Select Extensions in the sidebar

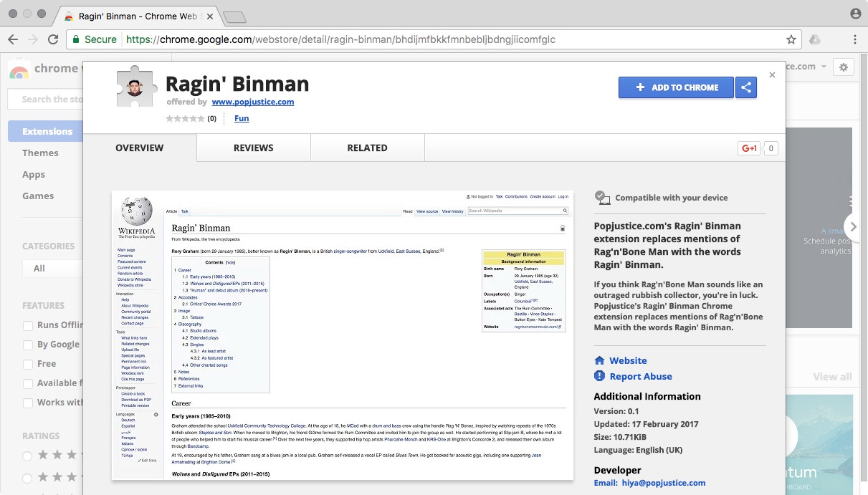pyautogui.click(x=46, y=131)
